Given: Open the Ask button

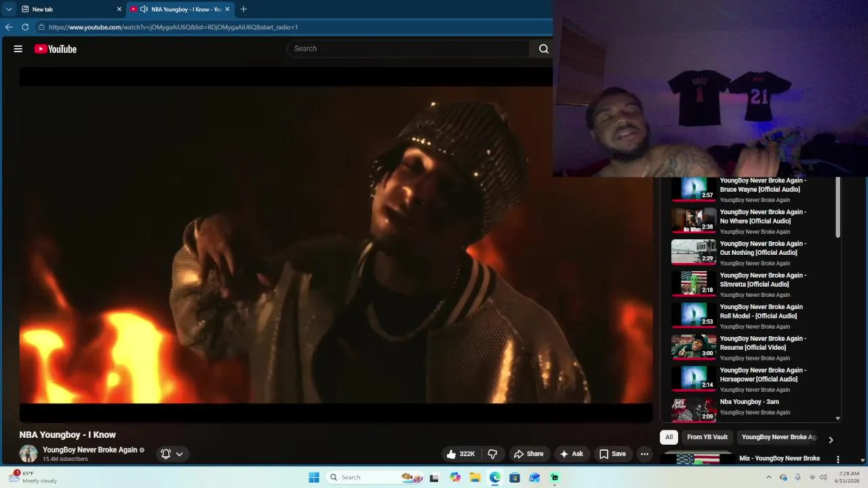Looking at the screenshot, I should pos(572,454).
